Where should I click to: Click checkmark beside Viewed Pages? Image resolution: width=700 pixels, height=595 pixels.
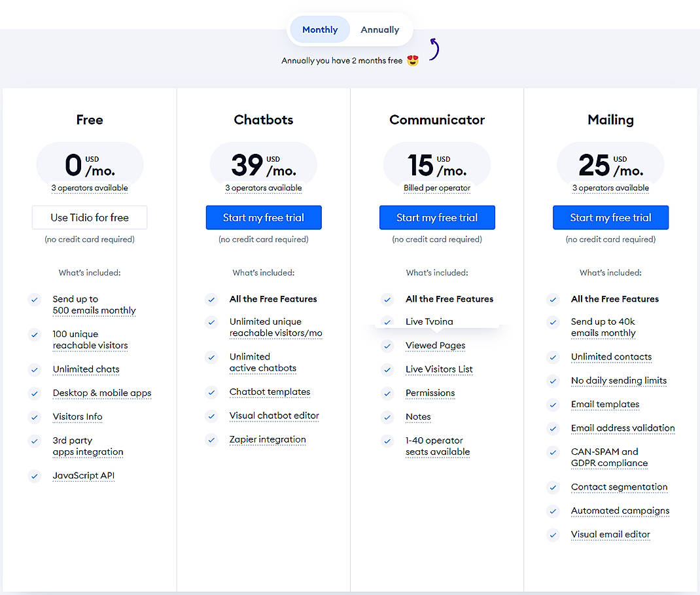tap(387, 346)
